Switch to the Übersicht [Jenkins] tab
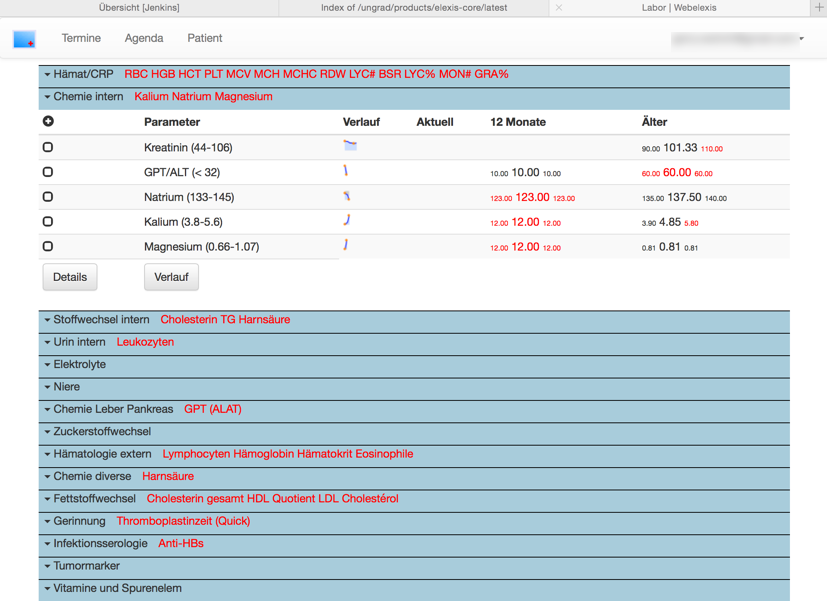 (x=139, y=8)
